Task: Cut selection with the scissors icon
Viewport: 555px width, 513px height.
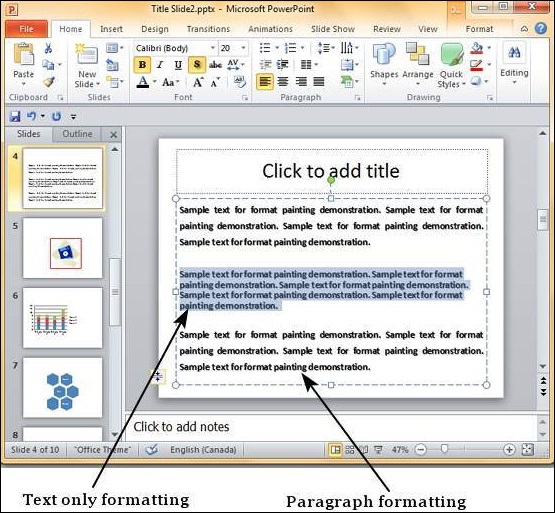Action: [x=48, y=48]
